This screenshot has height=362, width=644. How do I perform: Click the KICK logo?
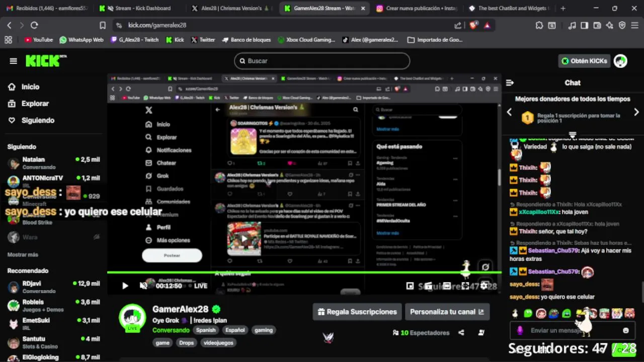coord(45,60)
